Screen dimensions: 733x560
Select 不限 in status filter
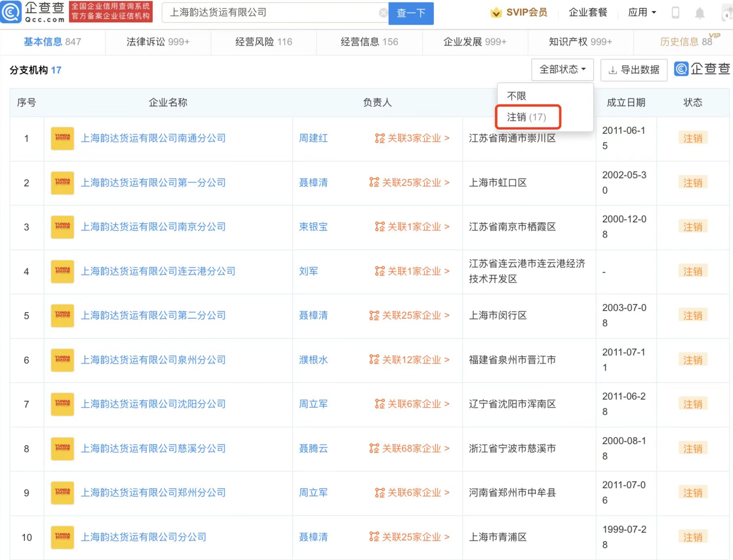[x=517, y=96]
